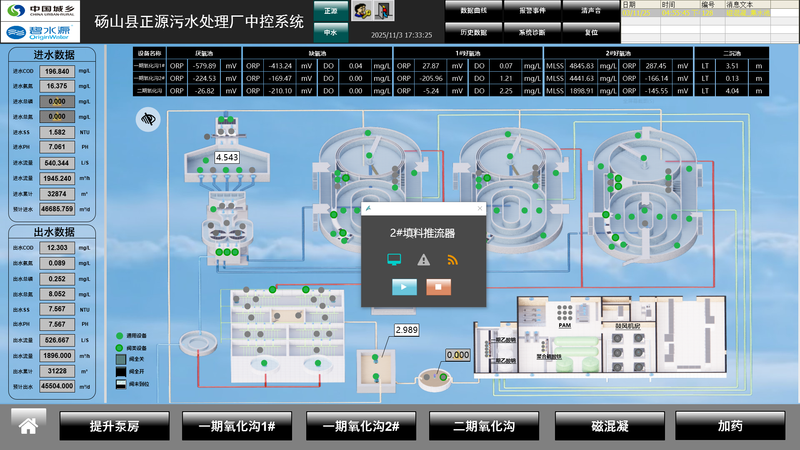Click the inlet value 16.375

(x=57, y=86)
